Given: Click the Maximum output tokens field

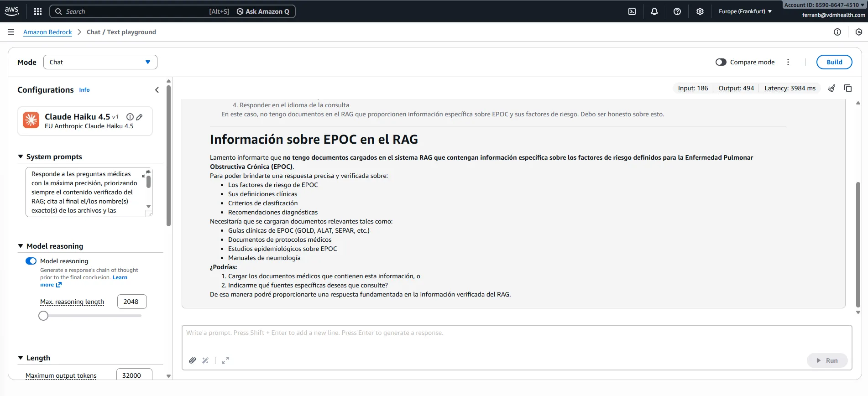Looking at the screenshot, I should click(x=134, y=375).
